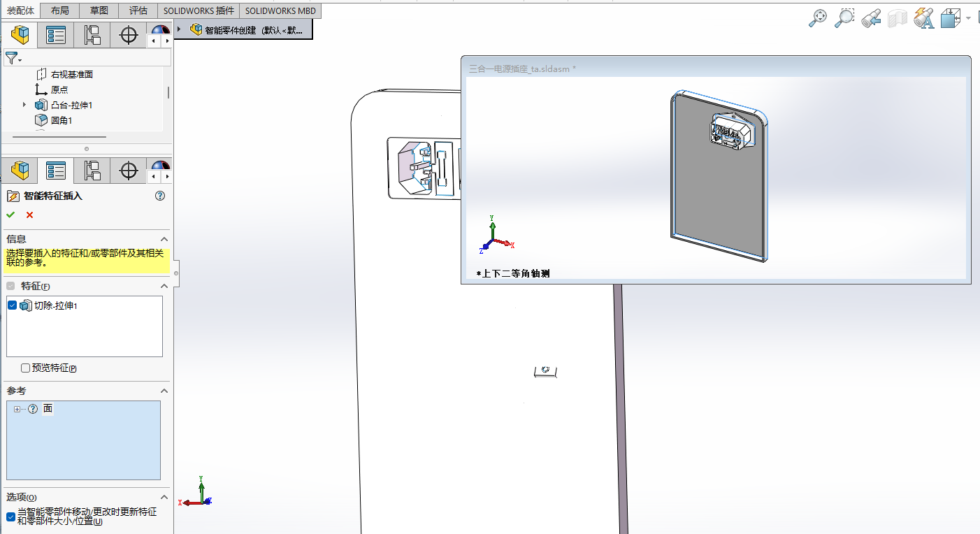This screenshot has width=980, height=534.
Task: Collapse the 信息 section
Action: coord(164,239)
